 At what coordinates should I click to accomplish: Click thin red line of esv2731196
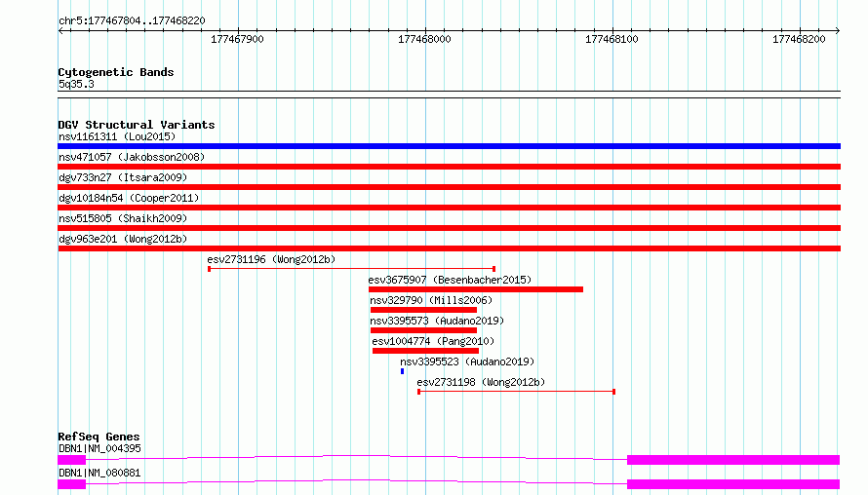point(351,269)
